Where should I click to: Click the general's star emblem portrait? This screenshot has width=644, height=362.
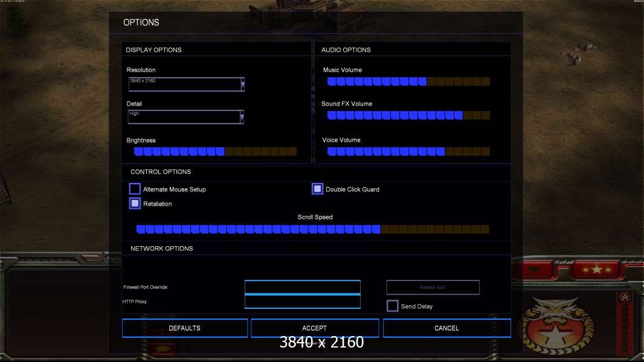tap(556, 326)
